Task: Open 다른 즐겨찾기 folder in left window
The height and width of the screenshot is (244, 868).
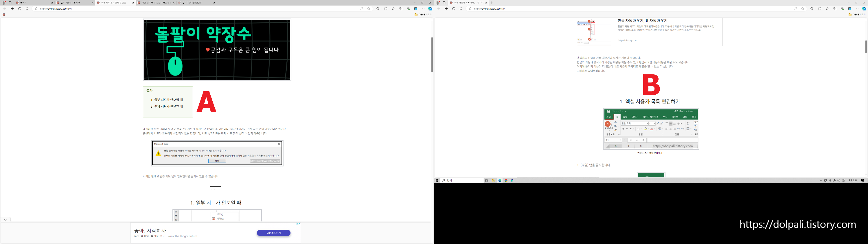Action: (x=423, y=14)
